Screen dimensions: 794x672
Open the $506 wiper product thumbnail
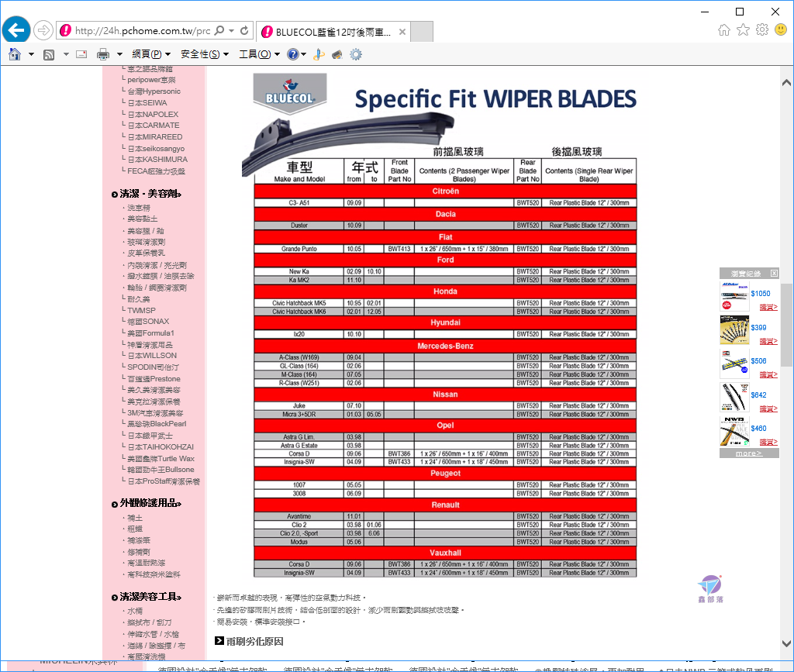pos(734,364)
